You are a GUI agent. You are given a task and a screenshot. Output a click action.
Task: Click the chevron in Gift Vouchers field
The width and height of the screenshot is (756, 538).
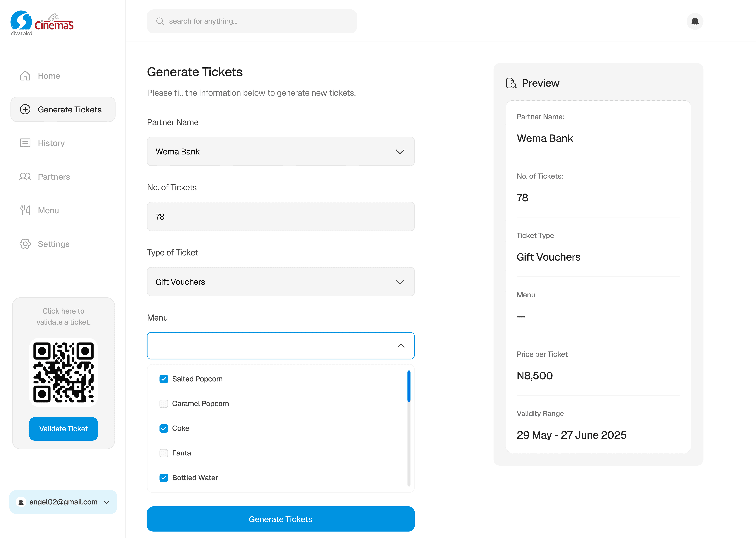pyautogui.click(x=400, y=282)
